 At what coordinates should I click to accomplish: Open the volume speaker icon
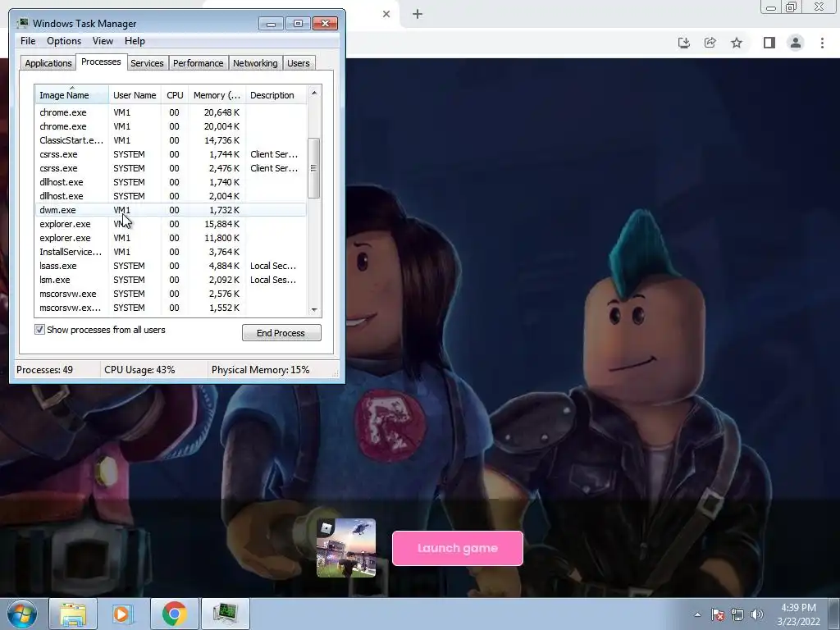pyautogui.click(x=756, y=614)
